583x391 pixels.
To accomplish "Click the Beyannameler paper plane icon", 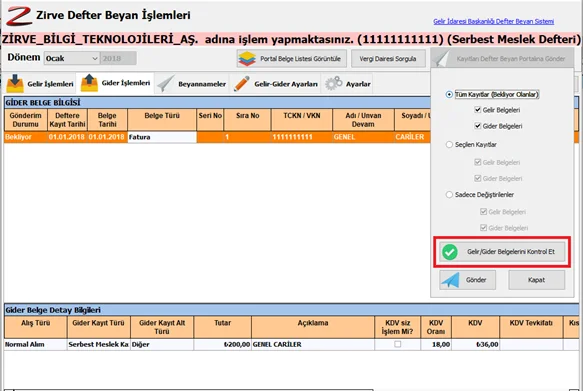I will coord(166,83).
